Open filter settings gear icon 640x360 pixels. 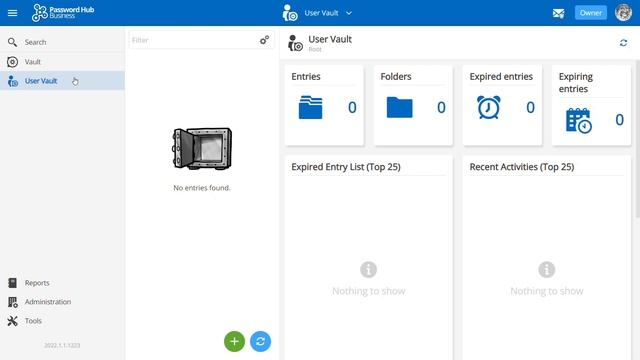[264, 40]
